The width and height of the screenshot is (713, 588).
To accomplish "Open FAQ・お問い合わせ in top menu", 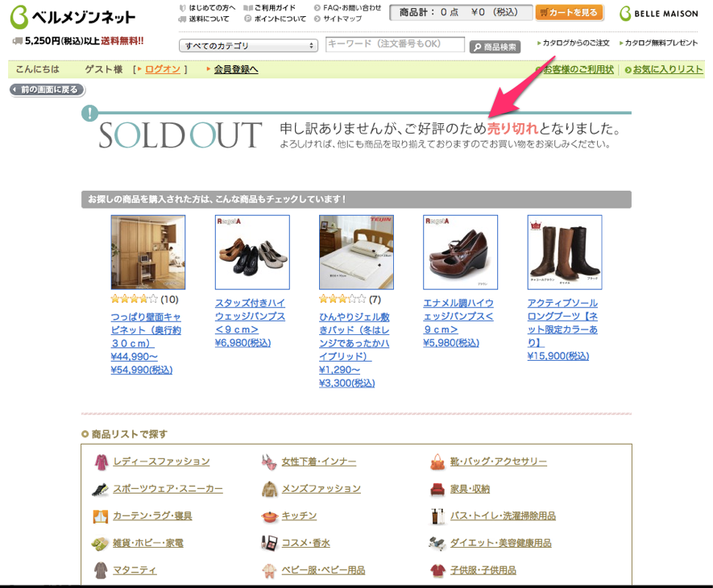I will 352,8.
